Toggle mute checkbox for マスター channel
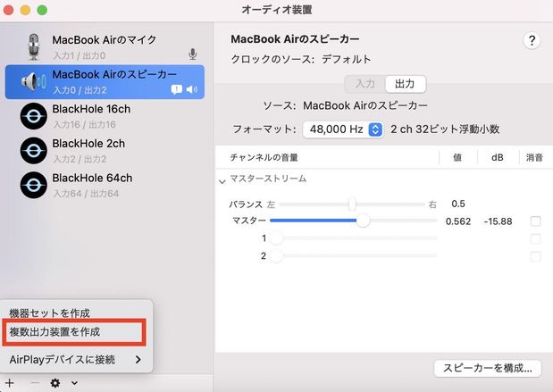The image size is (553, 392). coord(535,221)
